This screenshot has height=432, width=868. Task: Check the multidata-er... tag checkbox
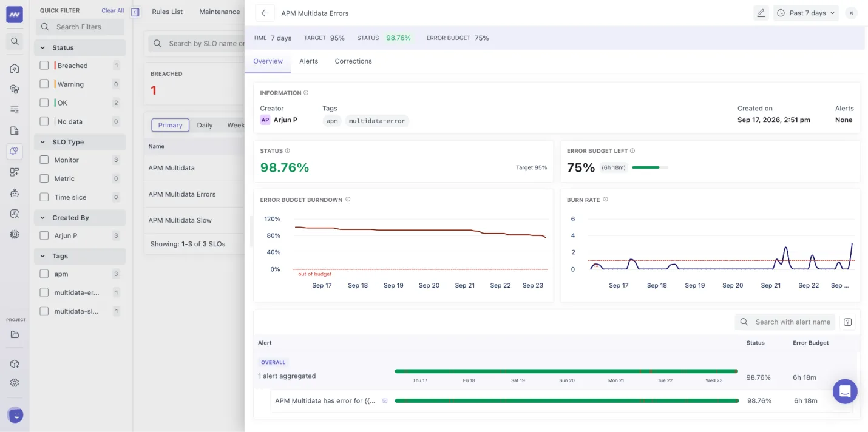[x=44, y=292]
